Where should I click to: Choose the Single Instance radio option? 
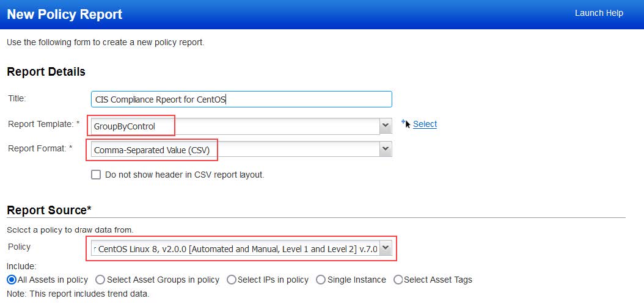[321, 280]
